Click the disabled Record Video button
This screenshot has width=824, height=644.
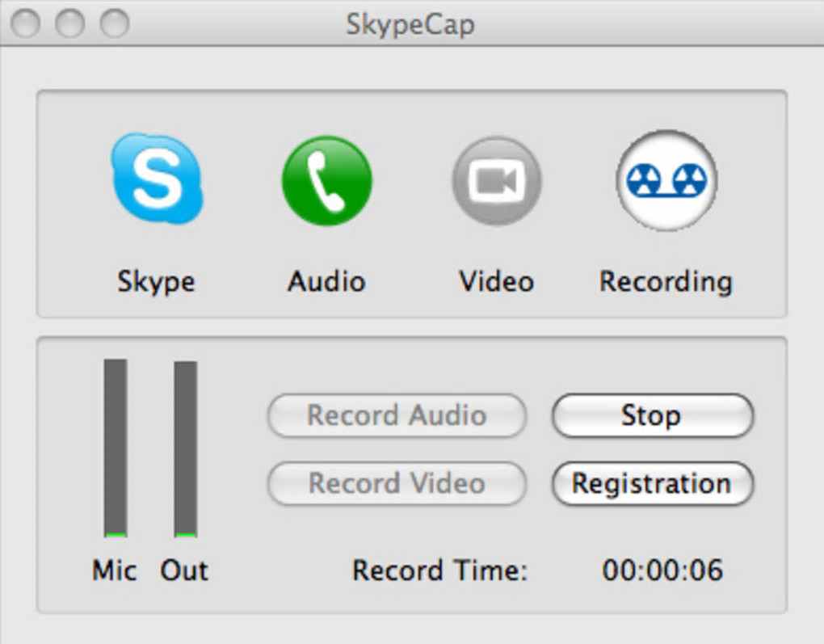tap(397, 483)
